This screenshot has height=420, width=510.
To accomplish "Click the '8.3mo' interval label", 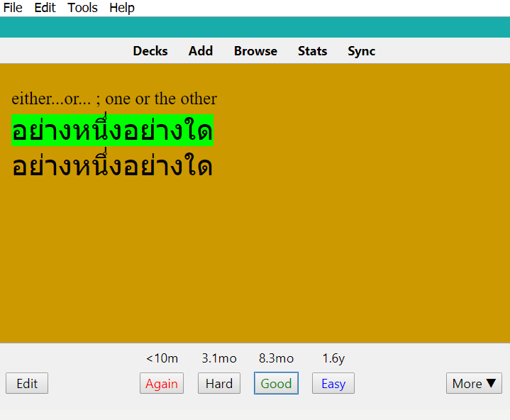I will click(276, 358).
